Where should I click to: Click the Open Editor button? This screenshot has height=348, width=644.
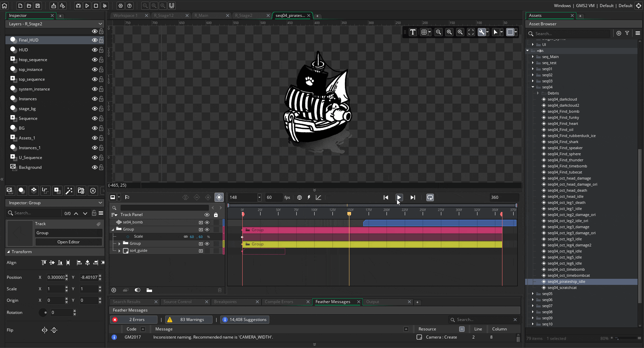point(69,242)
